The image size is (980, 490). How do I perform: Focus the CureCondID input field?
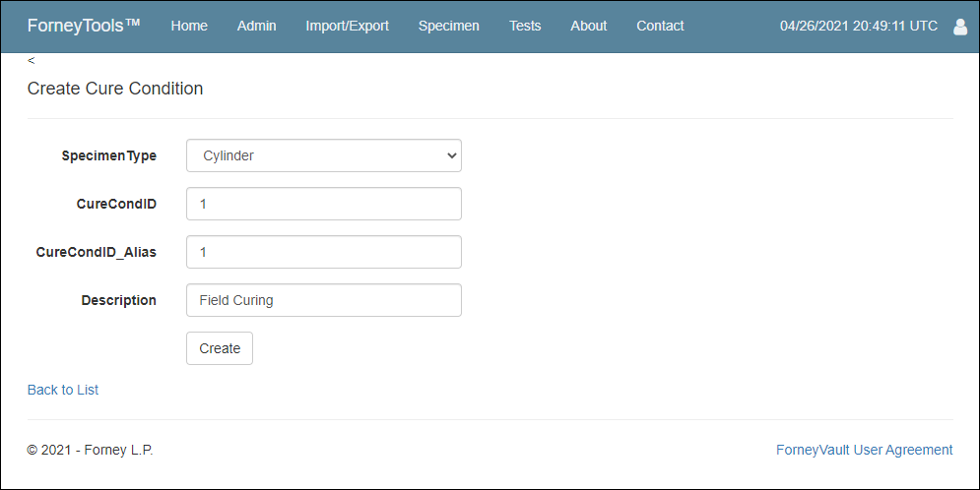[x=324, y=204]
